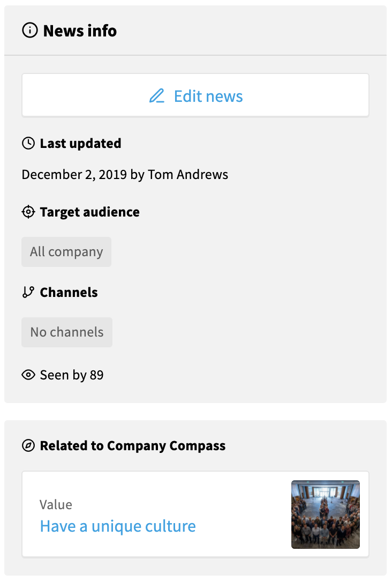Click the Value label in the compass card
The width and height of the screenshot is (392, 581).
click(56, 504)
